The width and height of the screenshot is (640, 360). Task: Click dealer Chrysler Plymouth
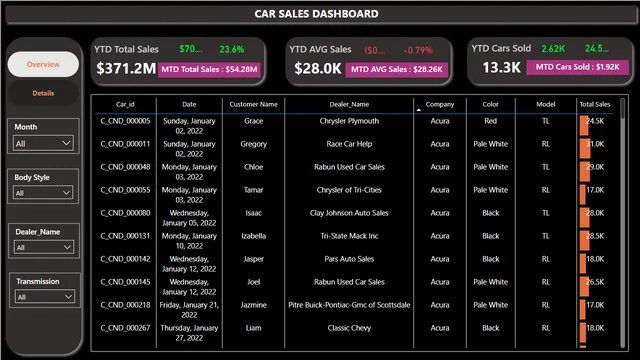pos(349,121)
